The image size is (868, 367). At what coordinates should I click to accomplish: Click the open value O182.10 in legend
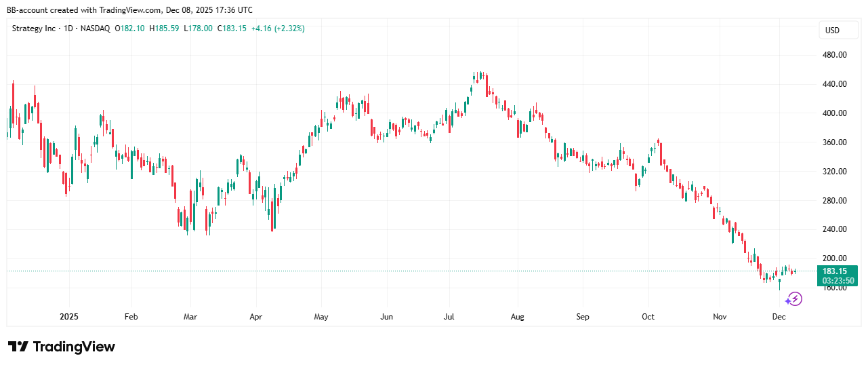(128, 28)
